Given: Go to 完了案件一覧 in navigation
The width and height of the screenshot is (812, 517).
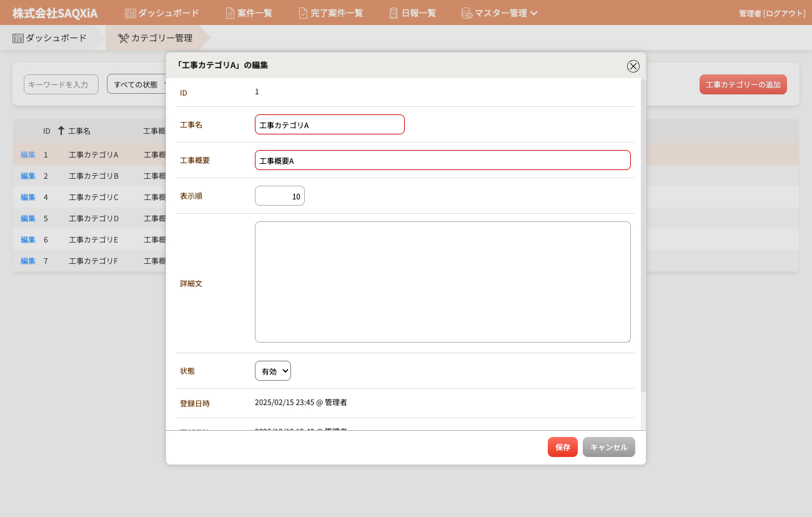Looking at the screenshot, I should point(336,13).
